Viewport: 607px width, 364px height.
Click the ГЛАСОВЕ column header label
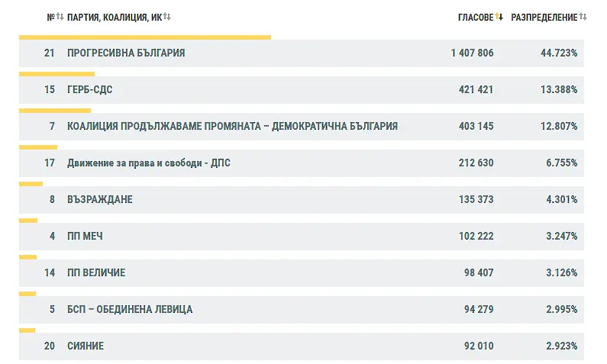(x=475, y=17)
